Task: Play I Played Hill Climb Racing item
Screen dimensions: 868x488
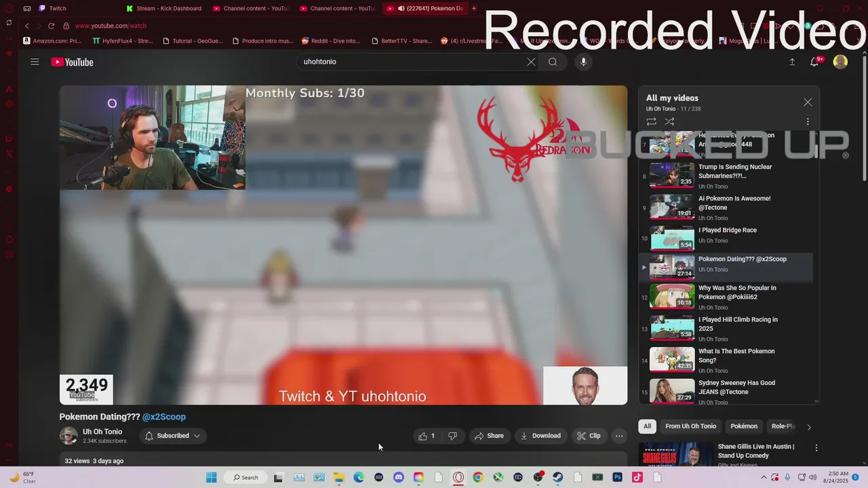Action: pyautogui.click(x=726, y=328)
